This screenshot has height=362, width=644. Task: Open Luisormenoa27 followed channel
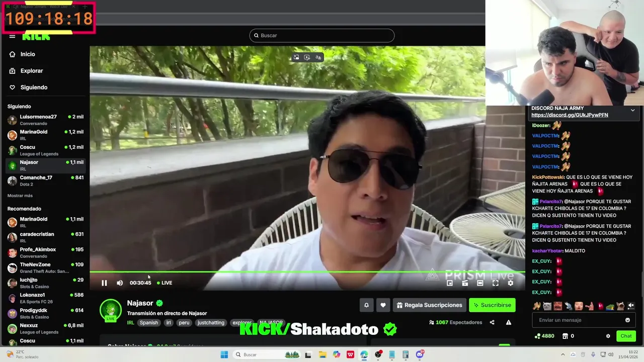point(45,120)
